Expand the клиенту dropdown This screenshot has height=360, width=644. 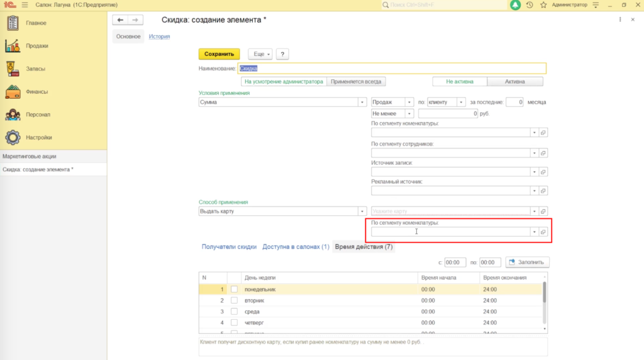pyautogui.click(x=461, y=103)
